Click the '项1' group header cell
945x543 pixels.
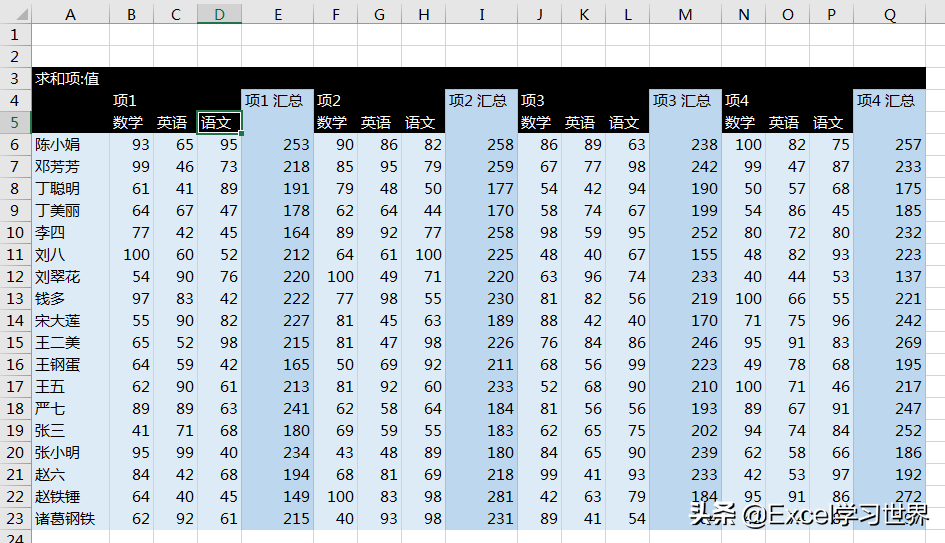[x=131, y=101]
